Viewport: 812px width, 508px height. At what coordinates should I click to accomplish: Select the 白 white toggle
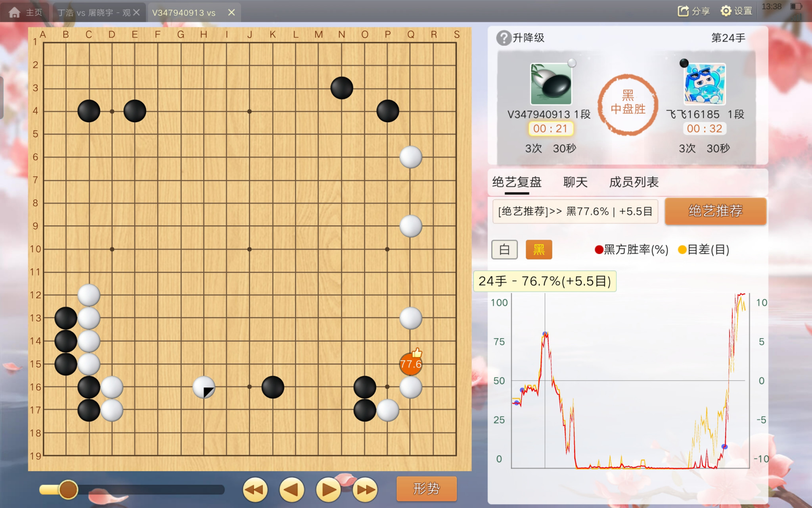click(504, 250)
